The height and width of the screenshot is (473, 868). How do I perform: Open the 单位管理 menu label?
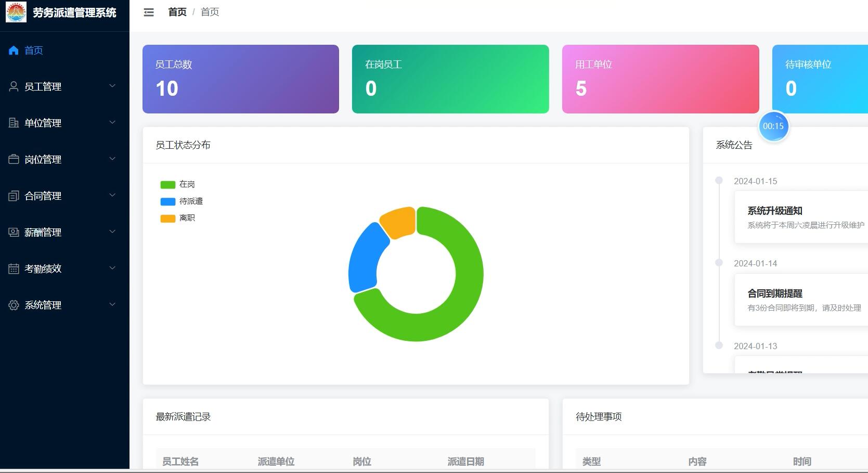(43, 123)
